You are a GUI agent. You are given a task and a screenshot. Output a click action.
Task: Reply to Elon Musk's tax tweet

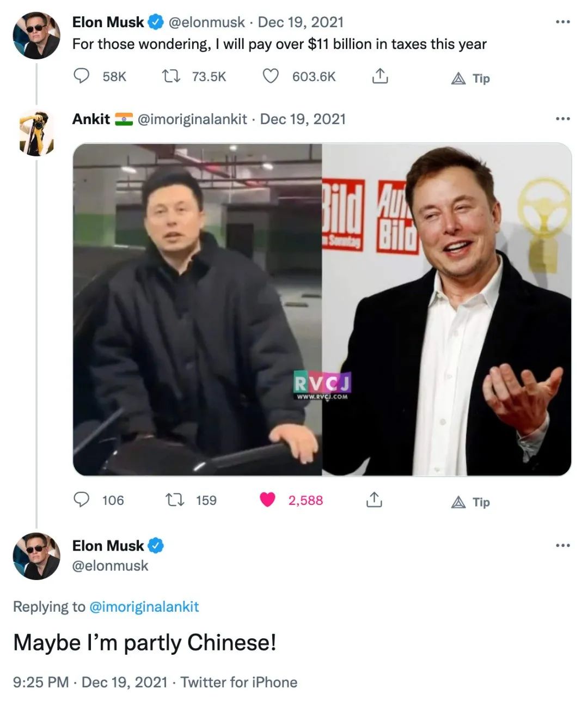[x=82, y=77]
